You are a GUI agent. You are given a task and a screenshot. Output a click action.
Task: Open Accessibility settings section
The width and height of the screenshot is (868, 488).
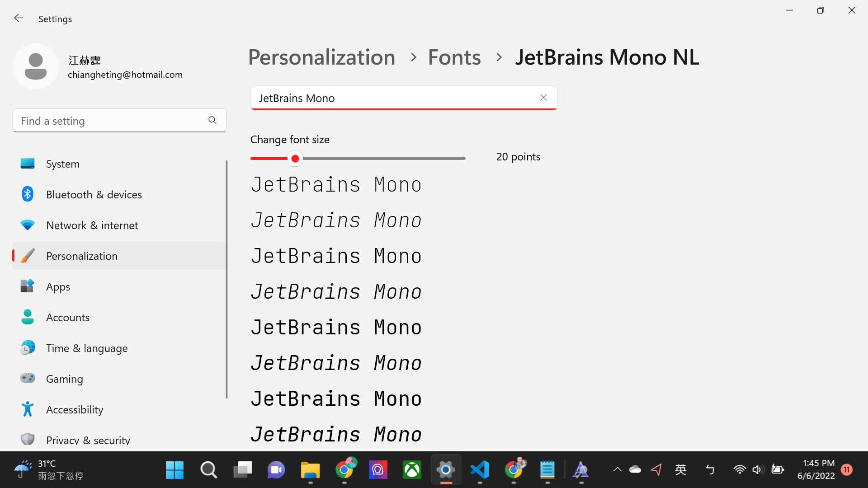coord(75,409)
